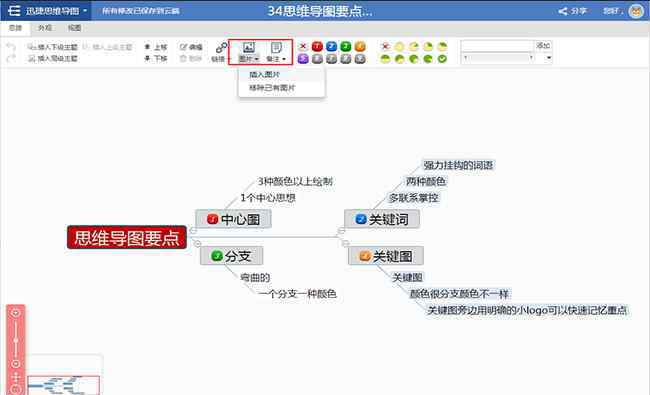Click the red priority 1 marker icon
650x395 pixels.
click(317, 46)
